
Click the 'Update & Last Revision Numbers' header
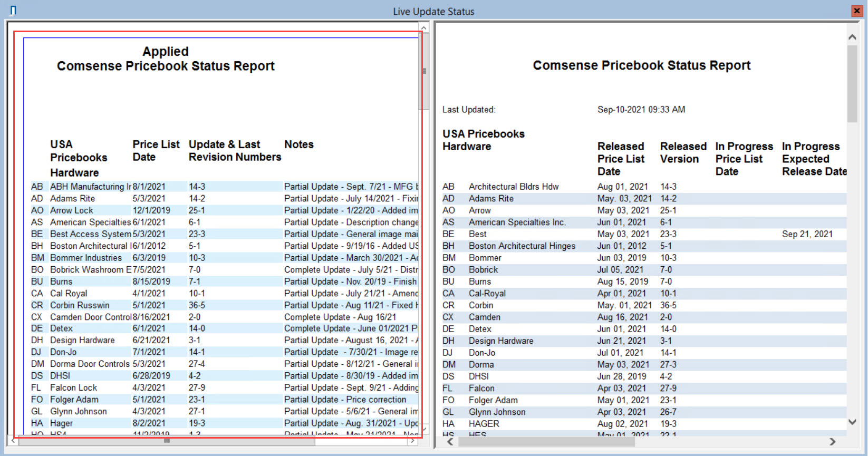pyautogui.click(x=235, y=151)
